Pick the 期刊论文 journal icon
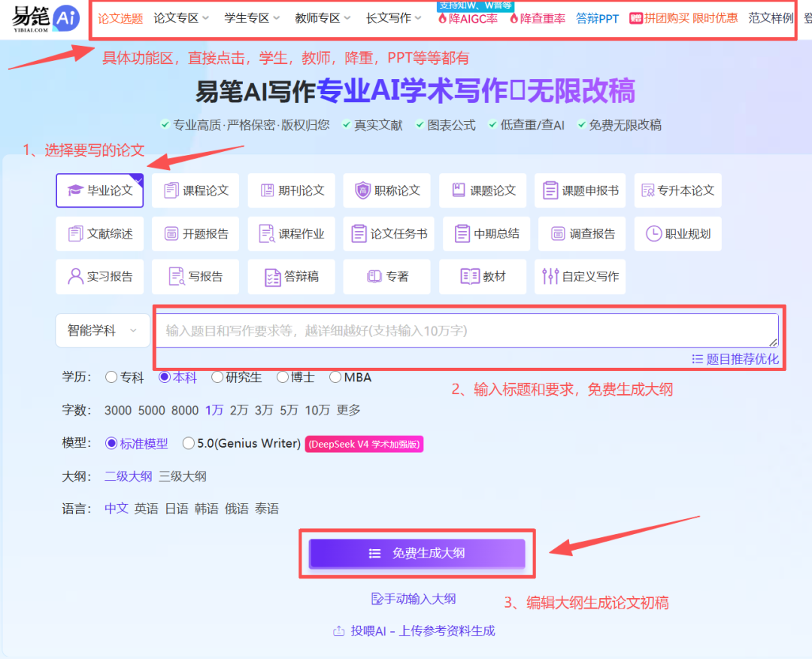Image resolution: width=812 pixels, height=659 pixels. (267, 190)
